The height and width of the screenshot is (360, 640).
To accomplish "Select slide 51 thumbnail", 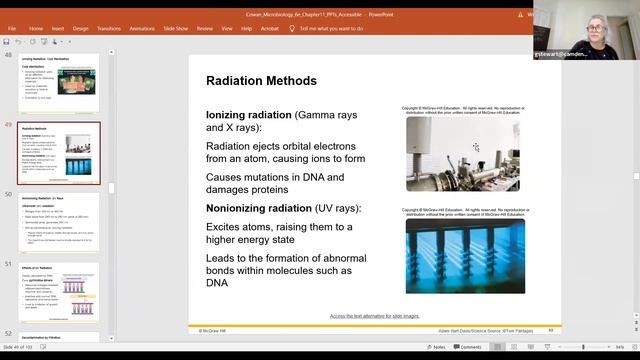I will click(59, 293).
